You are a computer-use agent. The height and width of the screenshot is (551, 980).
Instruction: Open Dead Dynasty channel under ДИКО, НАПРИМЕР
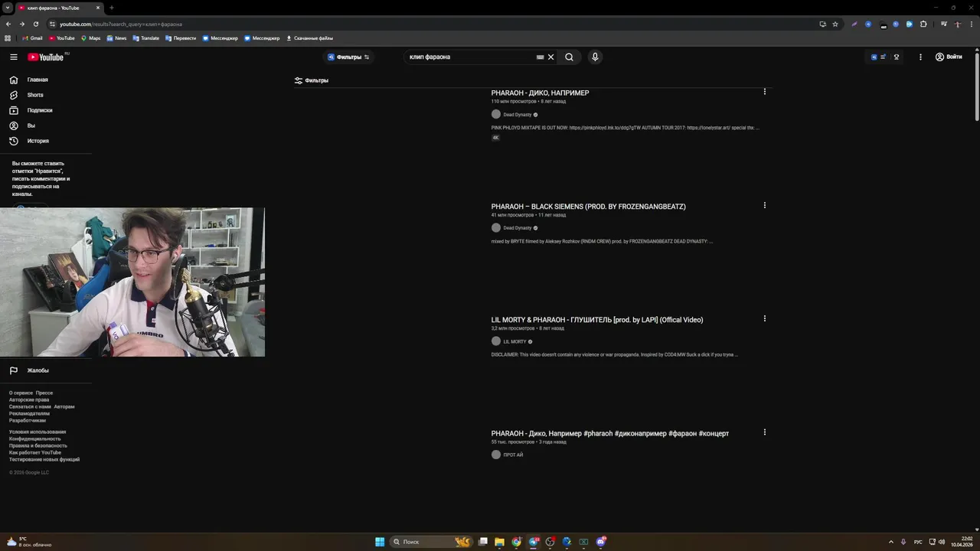coord(517,115)
